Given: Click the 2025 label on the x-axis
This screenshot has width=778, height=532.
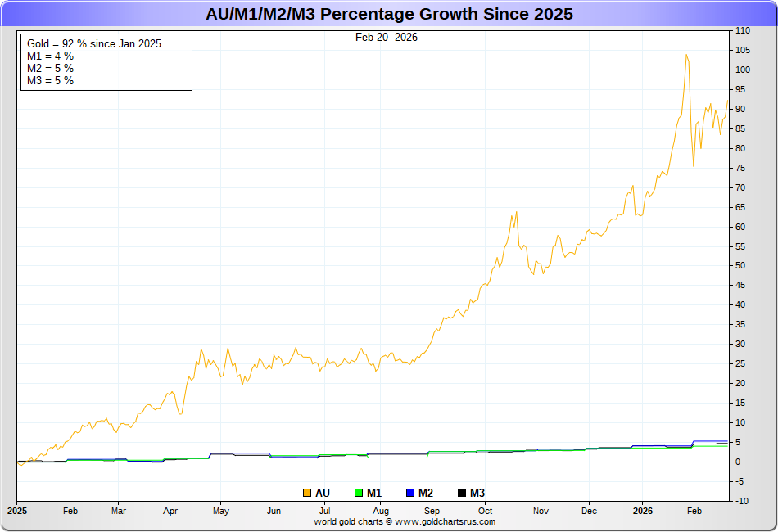Looking at the screenshot, I should click(17, 510).
